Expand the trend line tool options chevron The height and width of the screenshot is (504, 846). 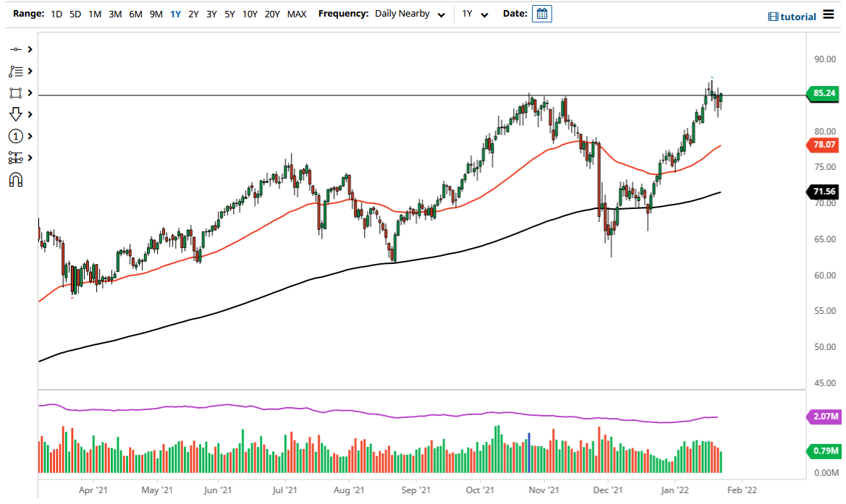pyautogui.click(x=28, y=49)
